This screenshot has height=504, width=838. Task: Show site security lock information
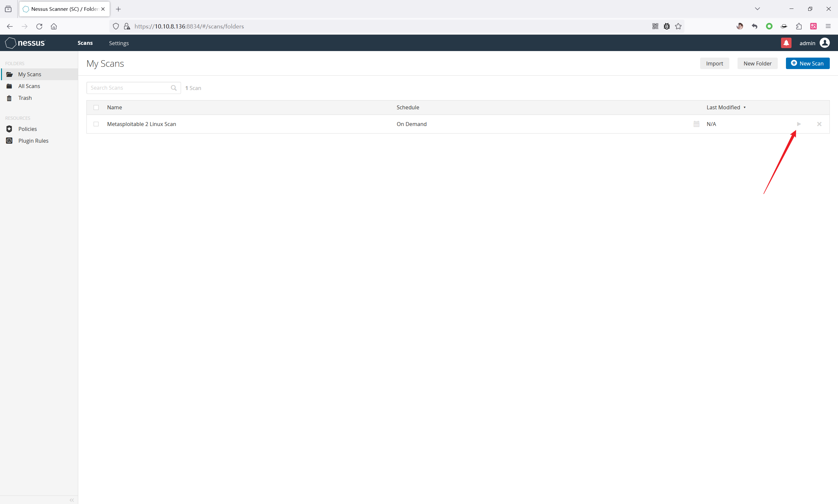pos(127,26)
